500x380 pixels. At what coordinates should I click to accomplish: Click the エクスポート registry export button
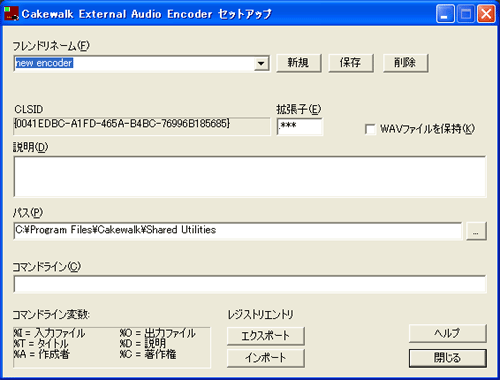pyautogui.click(x=266, y=336)
